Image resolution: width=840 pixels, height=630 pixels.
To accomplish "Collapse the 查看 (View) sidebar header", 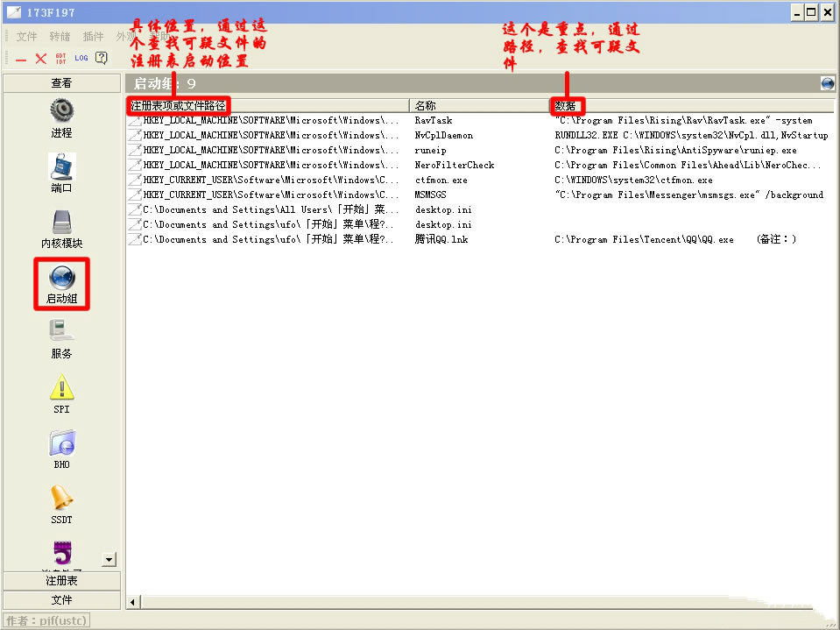I will coord(61,83).
